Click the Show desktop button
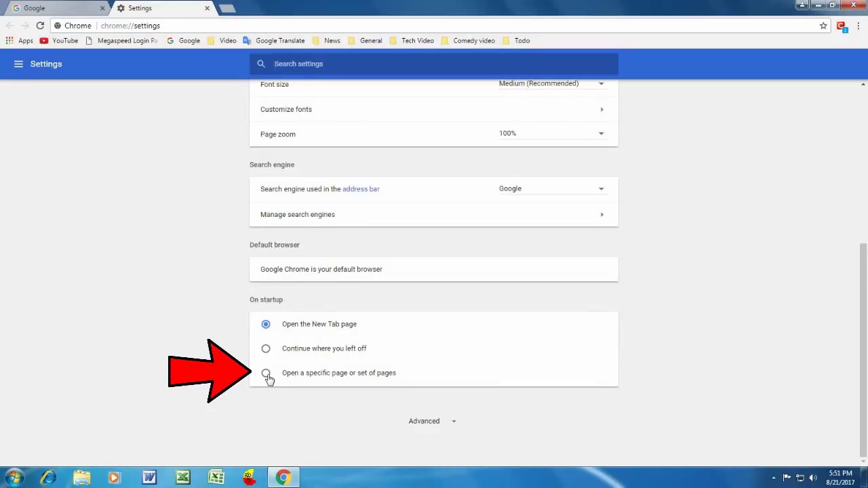 864,477
